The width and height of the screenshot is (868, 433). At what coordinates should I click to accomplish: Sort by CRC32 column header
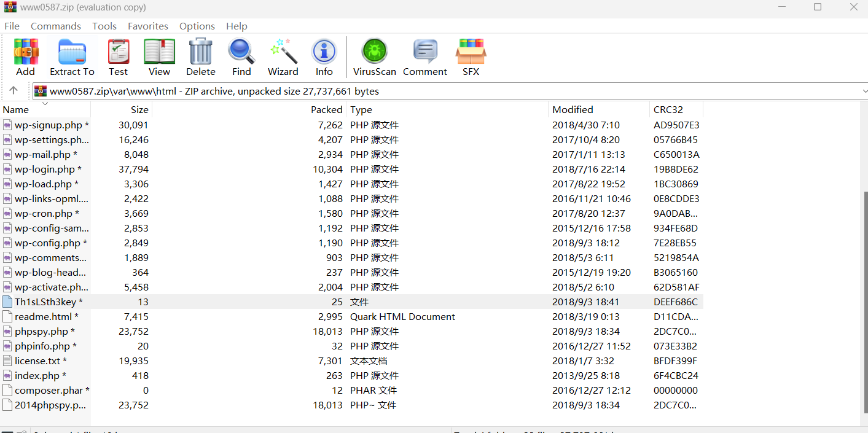[676, 109]
